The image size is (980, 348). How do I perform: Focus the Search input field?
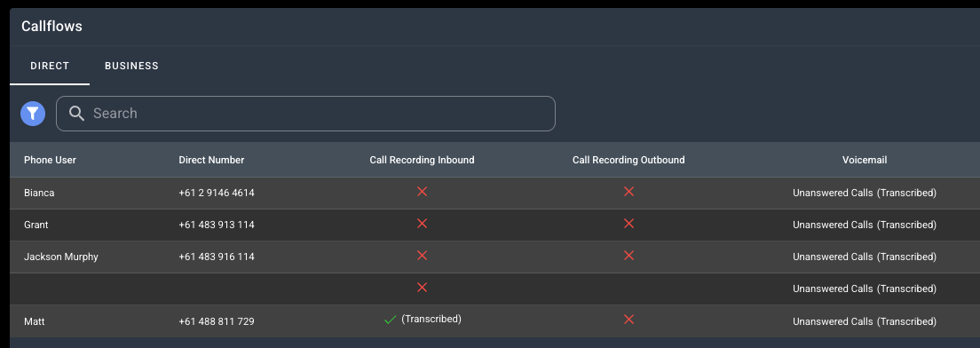(x=305, y=114)
